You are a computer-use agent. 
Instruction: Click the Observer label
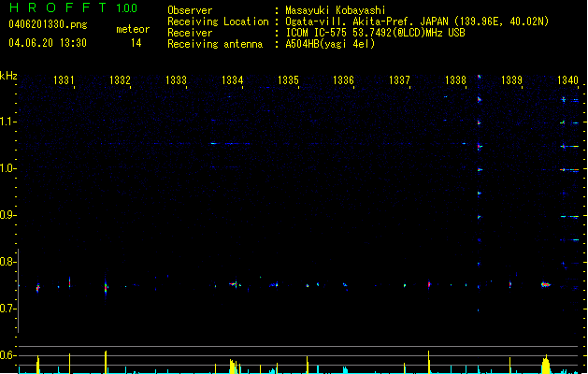(190, 10)
